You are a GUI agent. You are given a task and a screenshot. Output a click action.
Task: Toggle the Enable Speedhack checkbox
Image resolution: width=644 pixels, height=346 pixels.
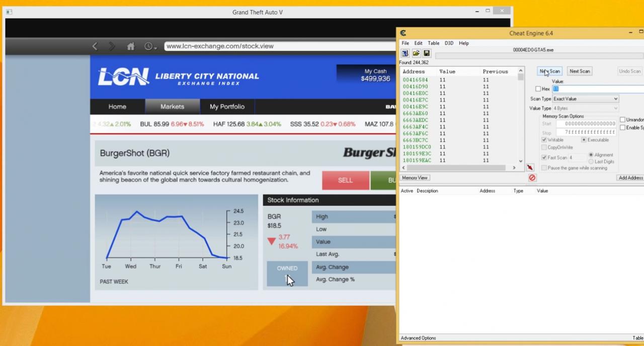coord(623,128)
